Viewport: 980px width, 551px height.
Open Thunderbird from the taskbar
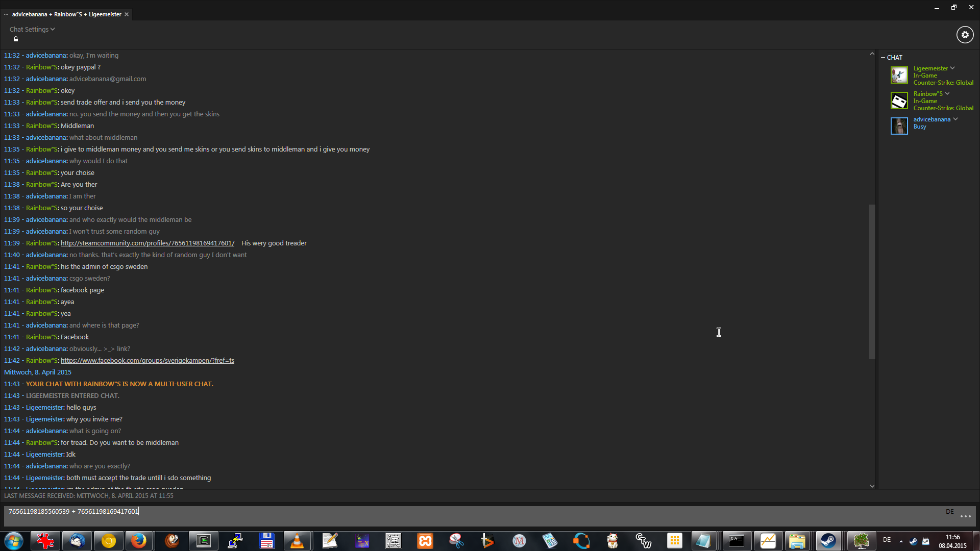point(77,541)
